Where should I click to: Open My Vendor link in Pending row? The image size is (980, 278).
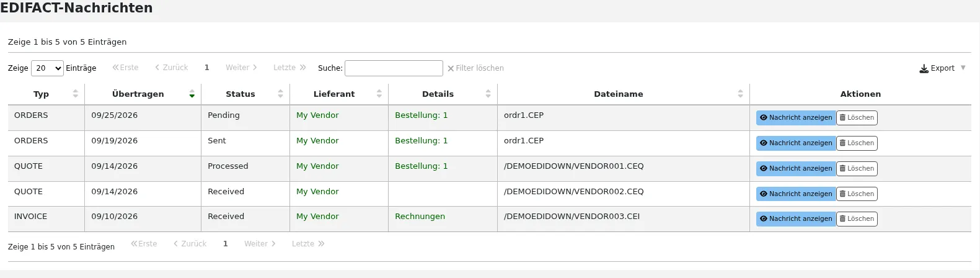click(x=317, y=115)
